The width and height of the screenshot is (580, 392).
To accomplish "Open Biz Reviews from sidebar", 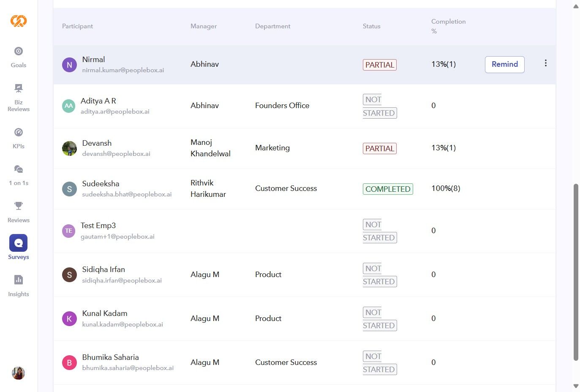I will tap(19, 88).
